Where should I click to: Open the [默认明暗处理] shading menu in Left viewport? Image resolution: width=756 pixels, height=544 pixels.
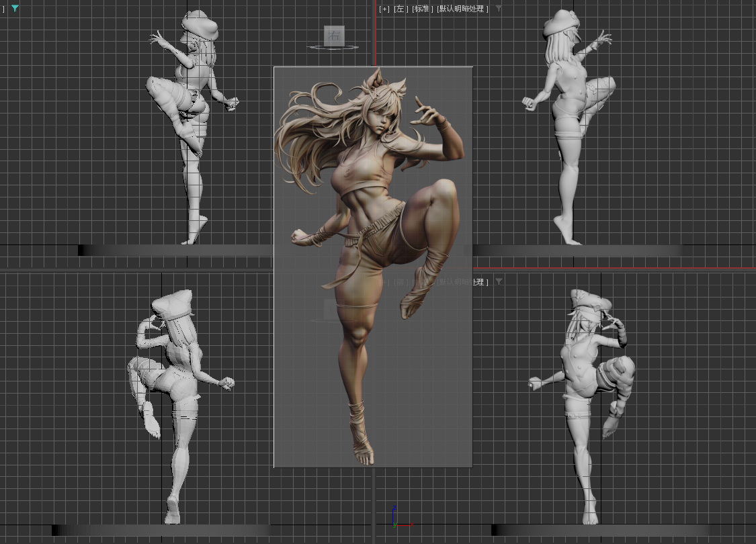click(x=462, y=9)
